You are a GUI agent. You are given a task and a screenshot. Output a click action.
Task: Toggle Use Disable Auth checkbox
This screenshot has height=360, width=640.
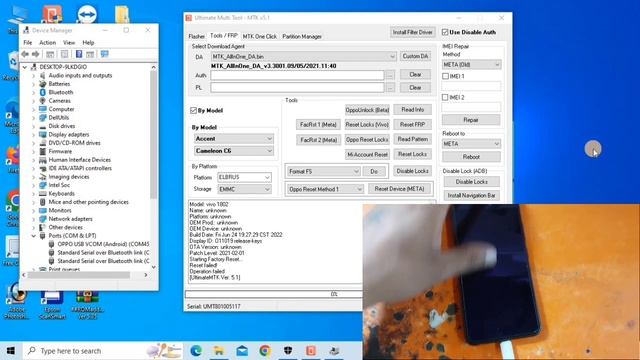click(x=445, y=32)
